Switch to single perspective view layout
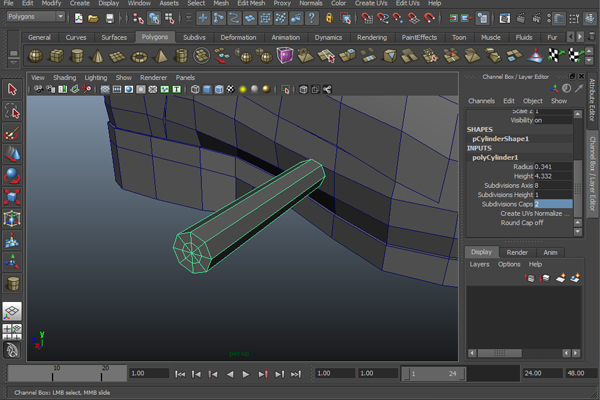 click(x=12, y=311)
